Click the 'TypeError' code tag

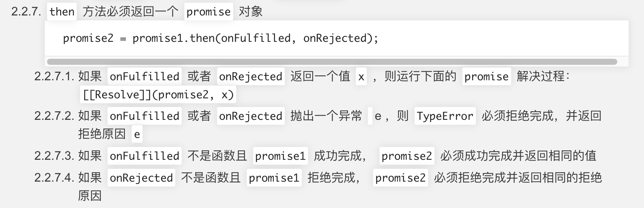point(445,116)
